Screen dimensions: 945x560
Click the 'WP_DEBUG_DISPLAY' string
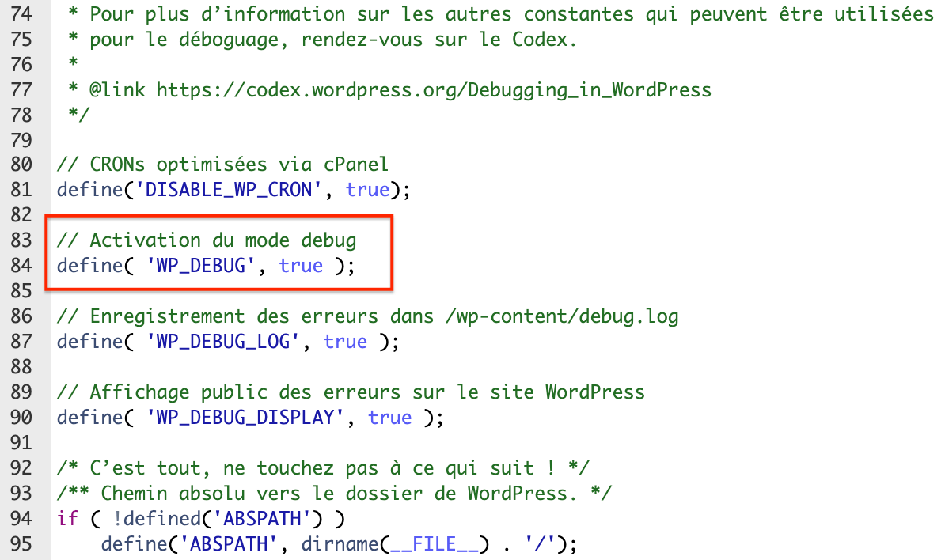click(x=248, y=417)
